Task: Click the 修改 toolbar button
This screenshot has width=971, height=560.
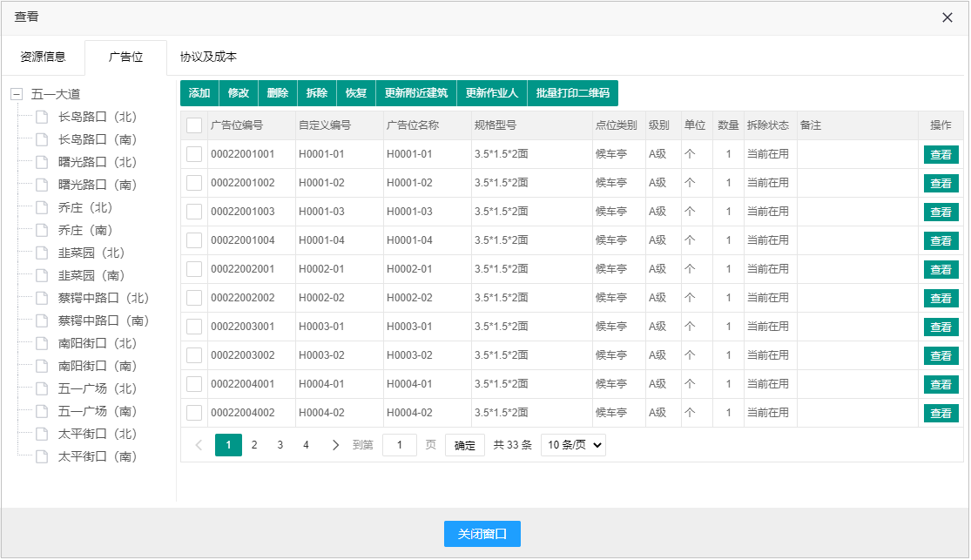Action: pos(239,93)
